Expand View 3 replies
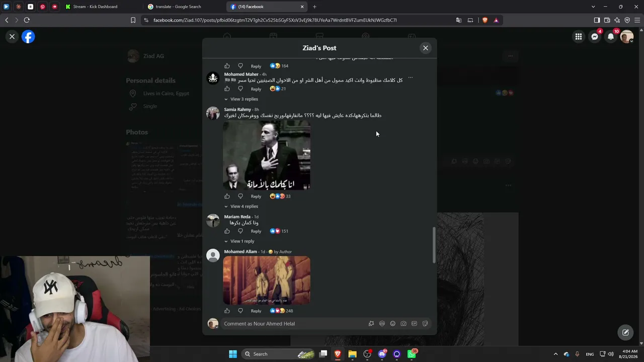The image size is (644, 362). click(x=241, y=99)
